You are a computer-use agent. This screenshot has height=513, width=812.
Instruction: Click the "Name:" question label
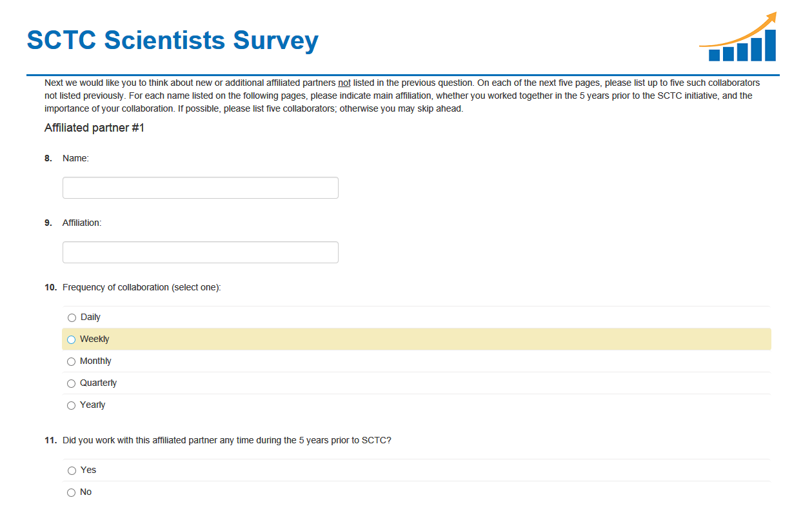coord(75,158)
